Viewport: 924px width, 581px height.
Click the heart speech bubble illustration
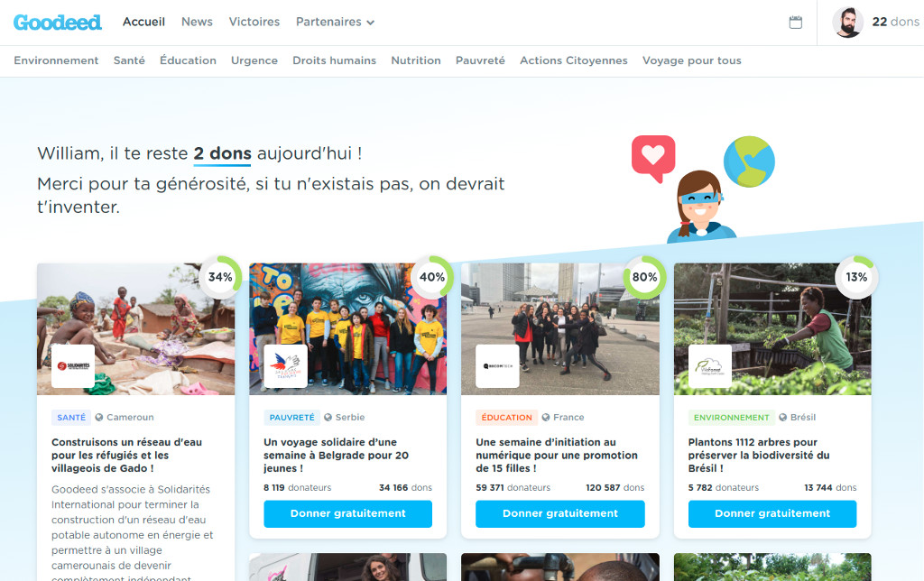click(x=653, y=158)
